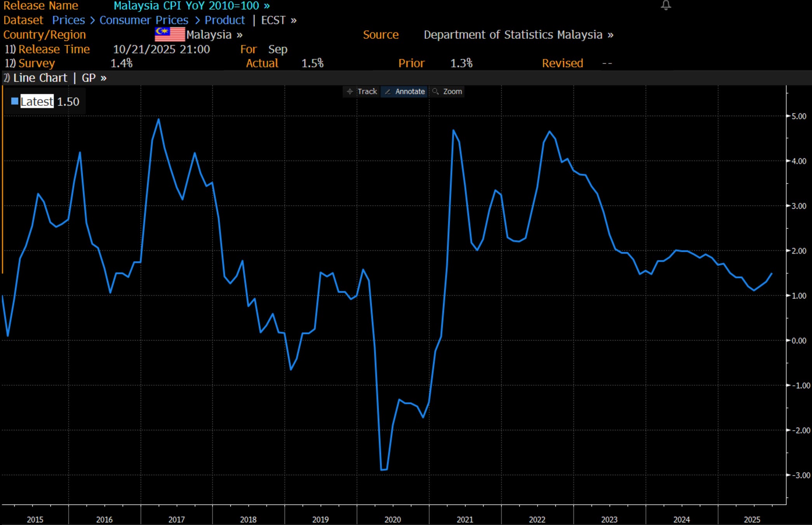Click the Prices dataset breadcrumb
Screen dimensions: 812x525
click(68, 20)
